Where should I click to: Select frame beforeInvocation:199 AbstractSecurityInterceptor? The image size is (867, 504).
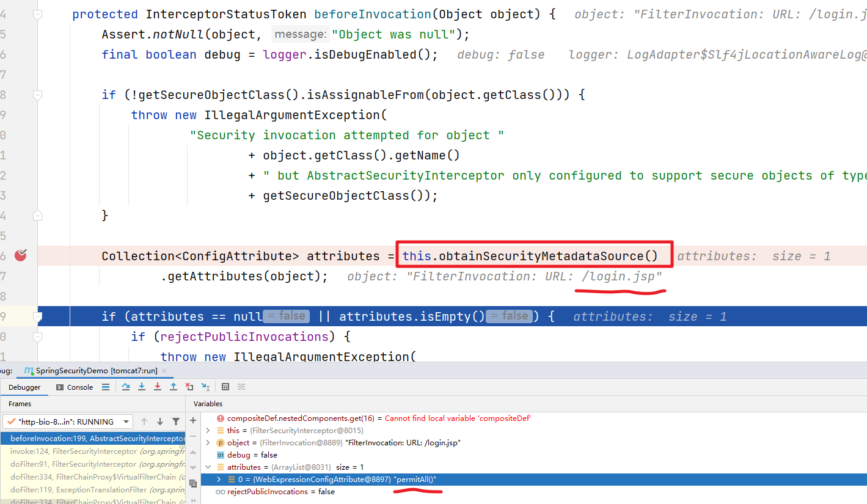[x=93, y=439]
